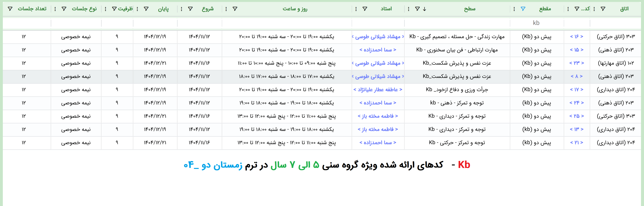Sort by پایان column header label
This screenshot has width=644, height=206.
[163, 9]
